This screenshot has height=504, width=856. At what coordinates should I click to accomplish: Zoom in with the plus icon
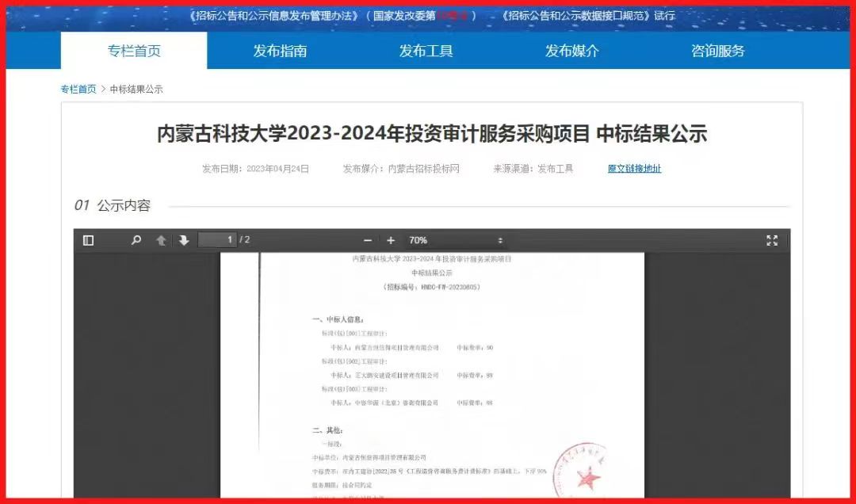[x=391, y=240]
